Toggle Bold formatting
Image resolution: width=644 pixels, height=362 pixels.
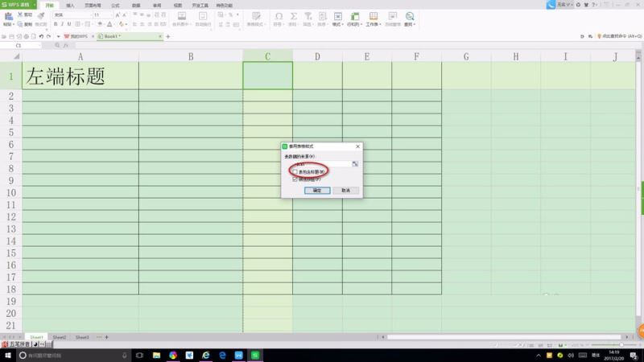(56, 24)
